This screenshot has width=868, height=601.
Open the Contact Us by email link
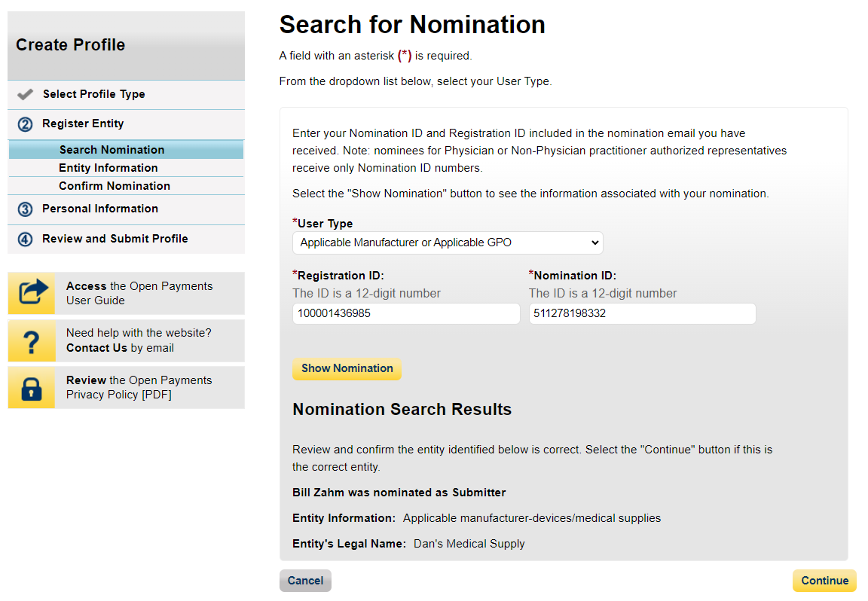(96, 348)
